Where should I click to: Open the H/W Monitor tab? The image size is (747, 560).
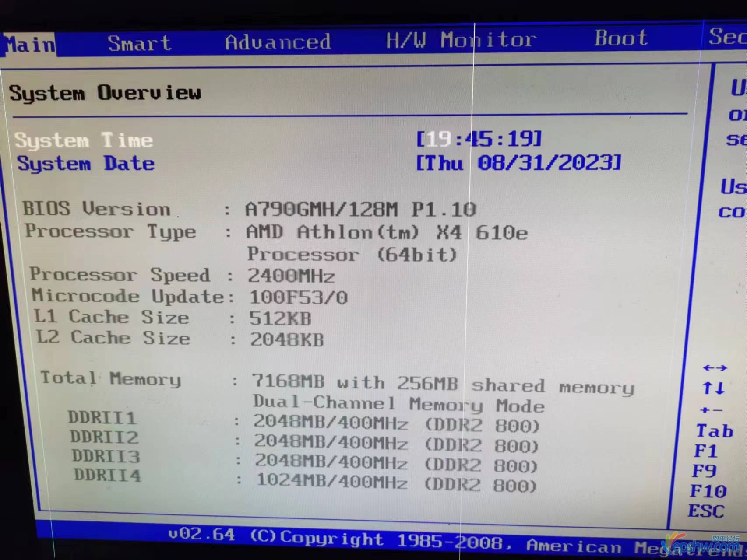point(461,40)
